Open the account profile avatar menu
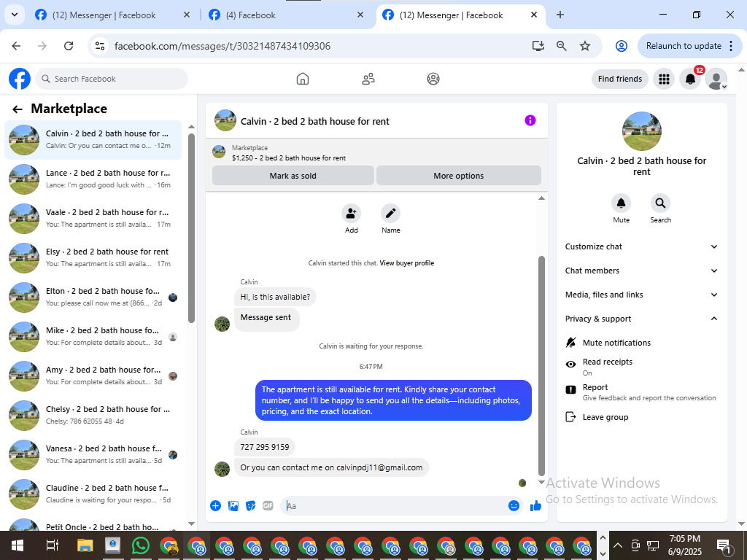This screenshot has width=747, height=560. click(x=716, y=79)
